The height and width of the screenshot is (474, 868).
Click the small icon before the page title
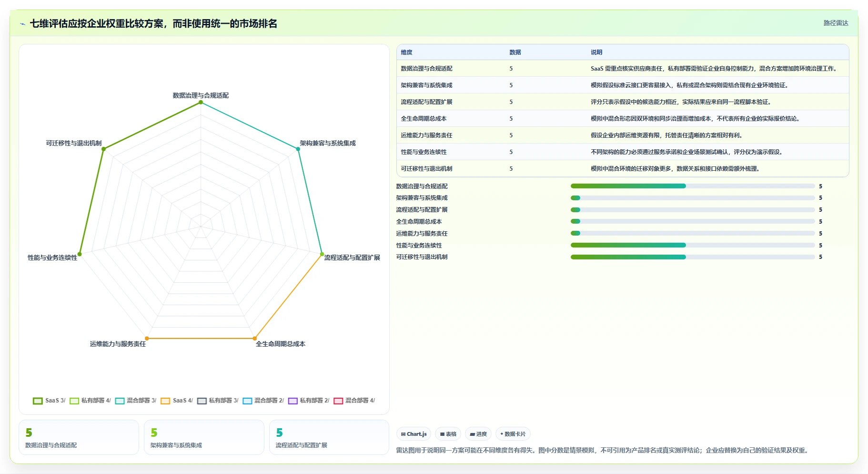[22, 24]
